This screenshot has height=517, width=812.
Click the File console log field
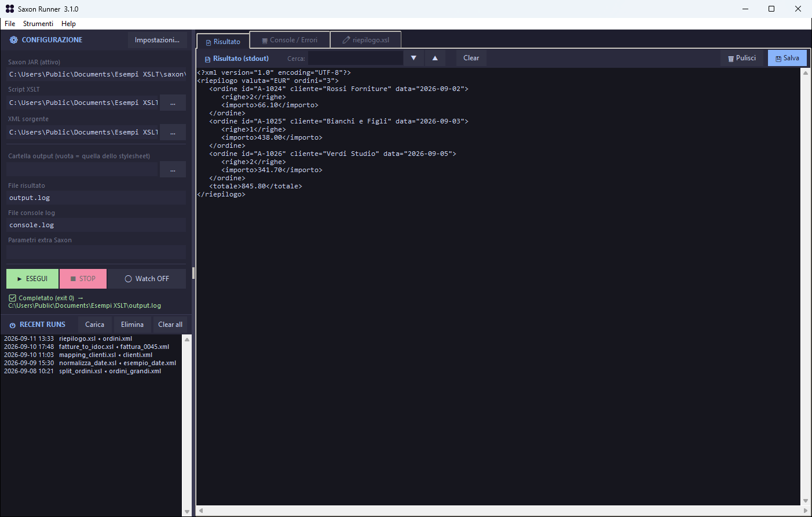[96, 225]
